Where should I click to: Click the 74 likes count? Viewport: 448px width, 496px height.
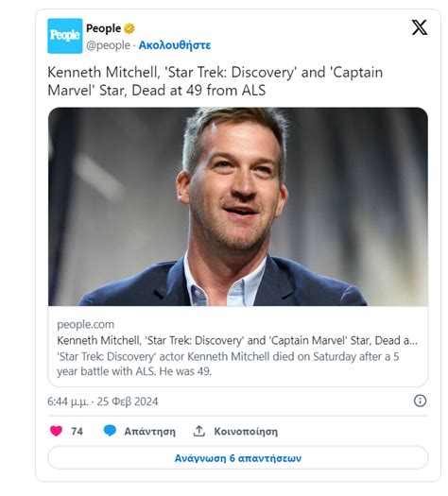[x=77, y=431]
